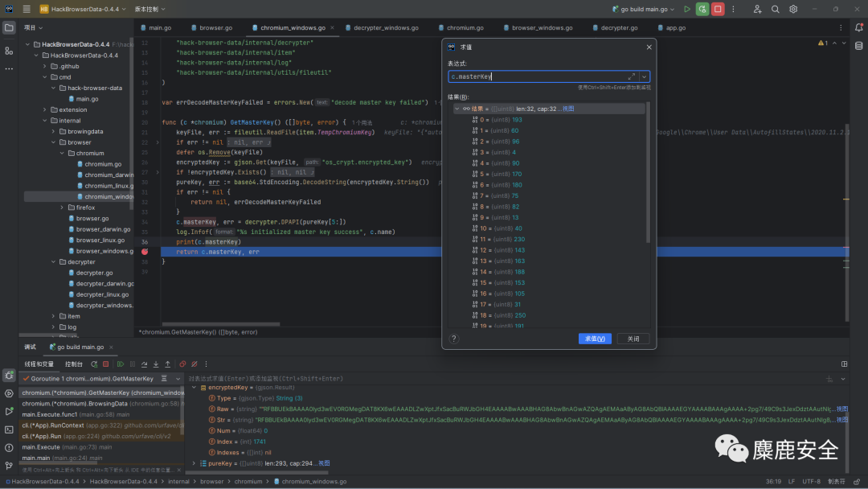The image size is (868, 489).
Task: Collapse the 结果 node in the evaluate results
Action: point(457,109)
